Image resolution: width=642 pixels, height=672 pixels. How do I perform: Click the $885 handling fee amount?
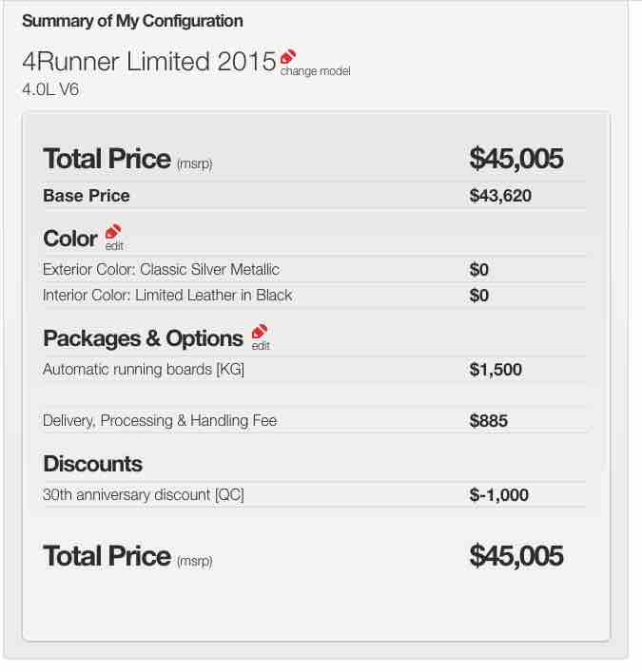[x=489, y=421]
